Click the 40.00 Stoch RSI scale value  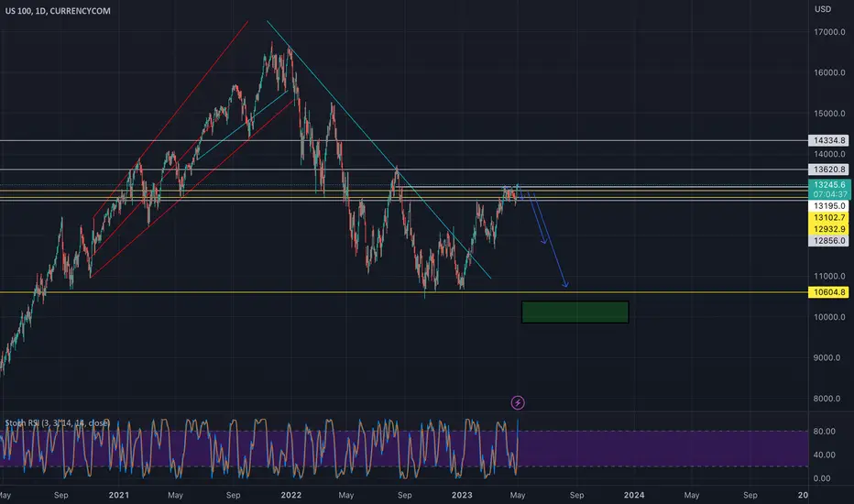point(824,455)
